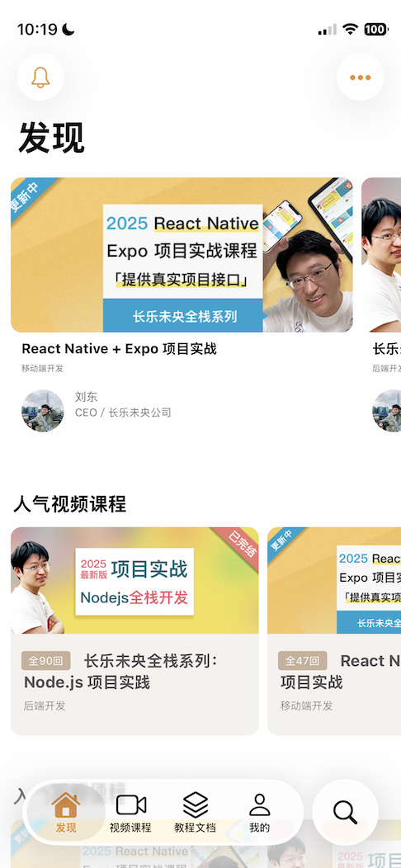Tap the 全90回 episode count badge

[x=46, y=661]
